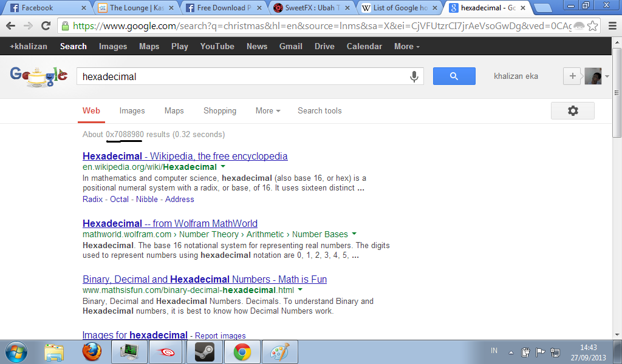Open the Paint taskbar icon

point(279,352)
